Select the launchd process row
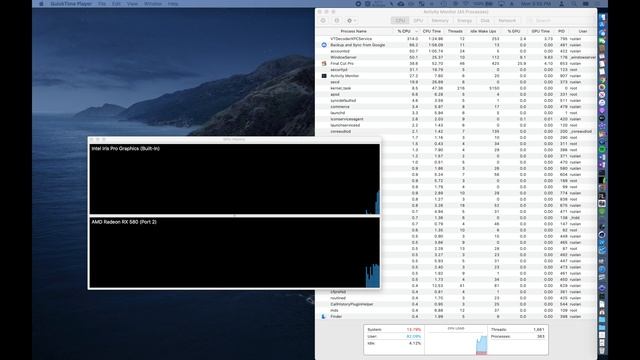Viewport: 640px width, 360px height. pyautogui.click(x=456, y=113)
